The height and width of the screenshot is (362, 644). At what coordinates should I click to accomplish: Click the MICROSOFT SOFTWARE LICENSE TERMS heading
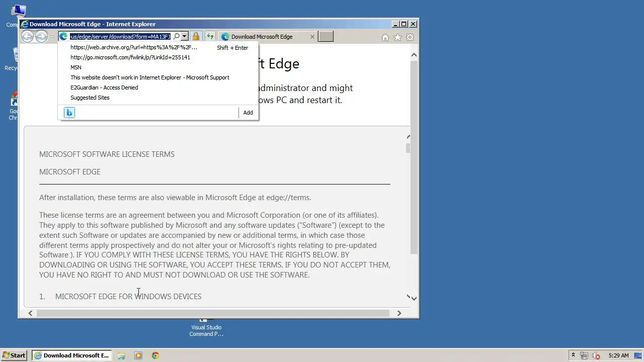(x=107, y=154)
